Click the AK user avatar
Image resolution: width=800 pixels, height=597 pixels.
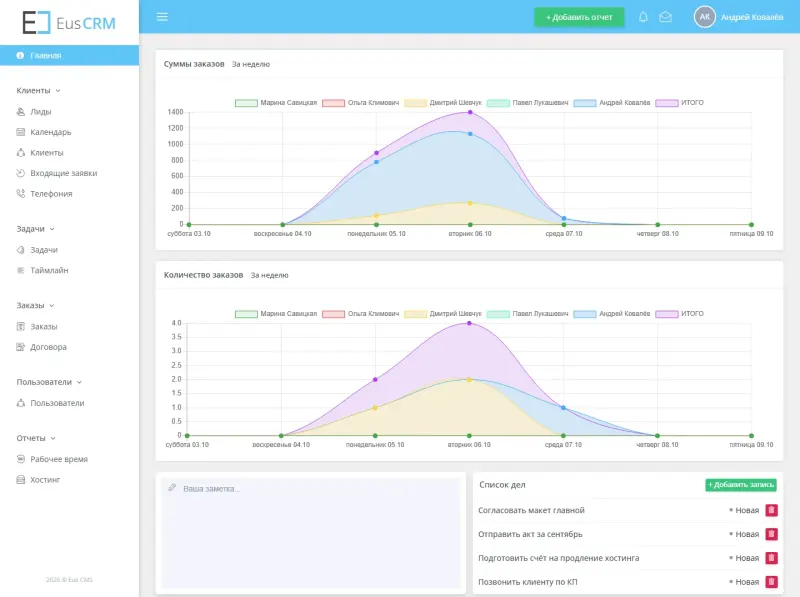coord(705,17)
